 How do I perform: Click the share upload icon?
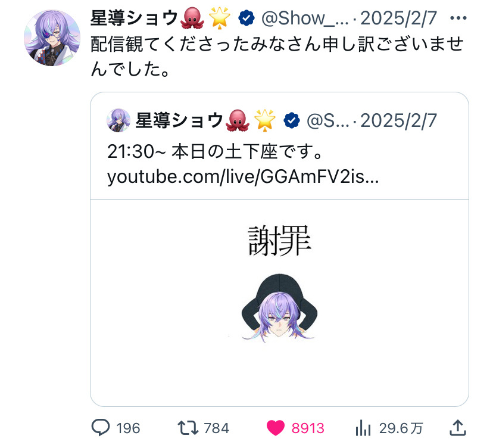pyautogui.click(x=458, y=428)
